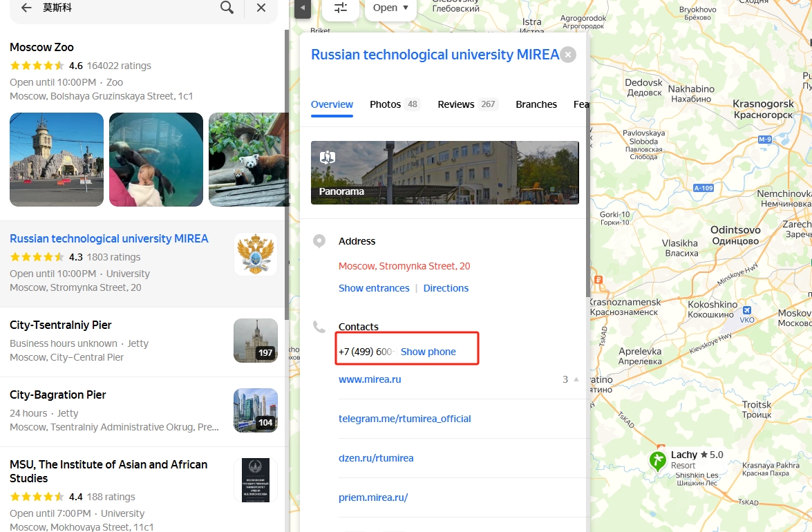View the Moscow Zoo red panda photo
Image resolution: width=812 pixels, height=532 pixels.
point(249,160)
